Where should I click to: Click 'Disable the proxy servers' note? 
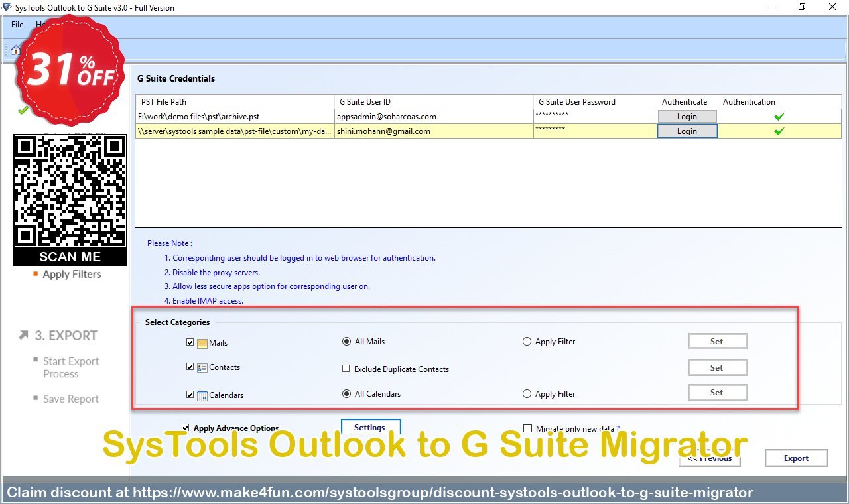coord(212,273)
